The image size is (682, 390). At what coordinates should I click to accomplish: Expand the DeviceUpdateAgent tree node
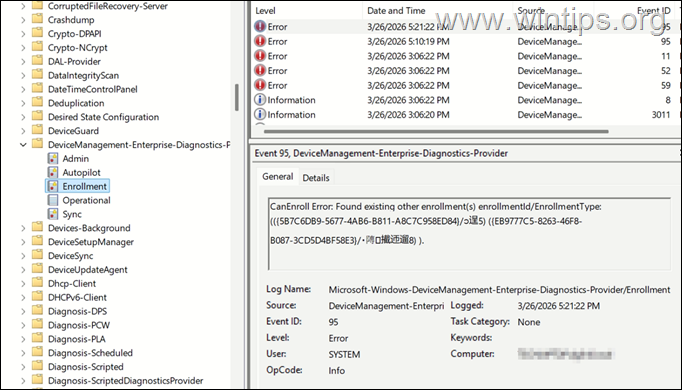[23, 270]
